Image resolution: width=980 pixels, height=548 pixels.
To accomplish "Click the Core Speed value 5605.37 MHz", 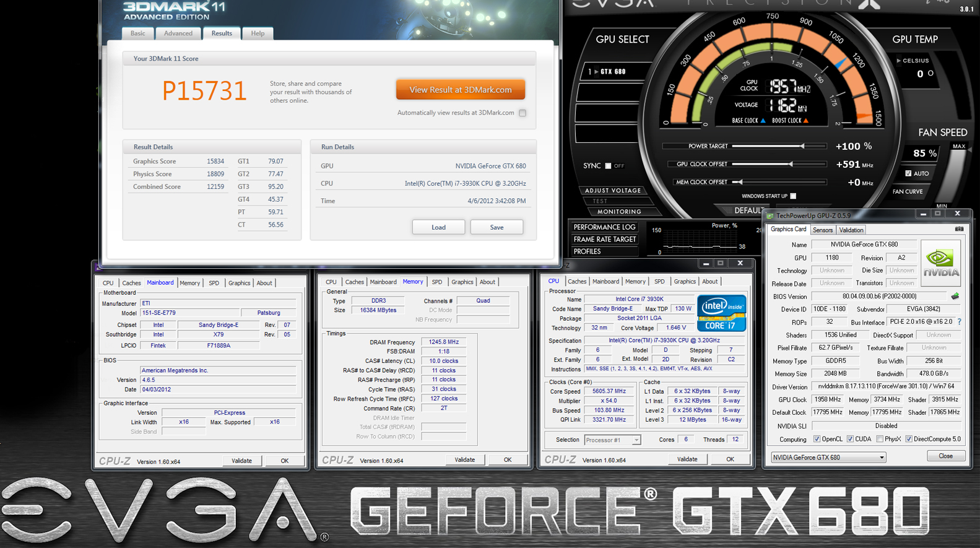I will 609,391.
